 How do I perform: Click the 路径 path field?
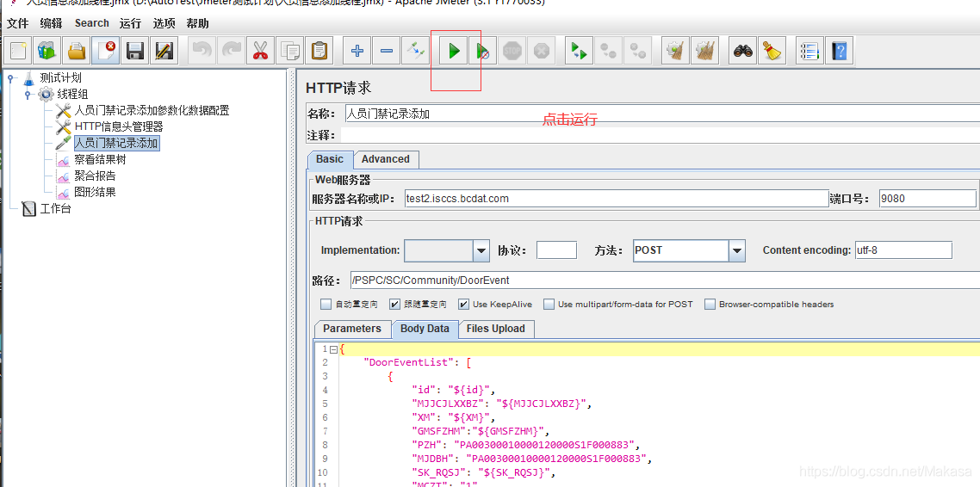click(x=664, y=280)
